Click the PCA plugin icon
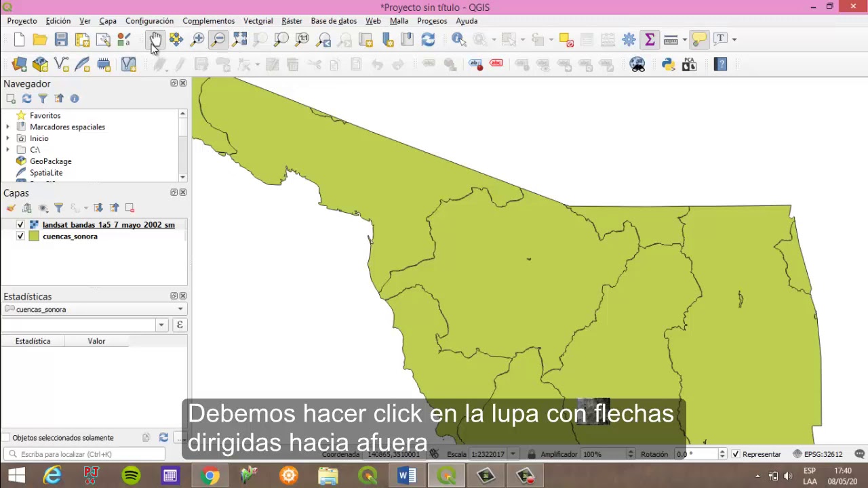 pos(689,64)
